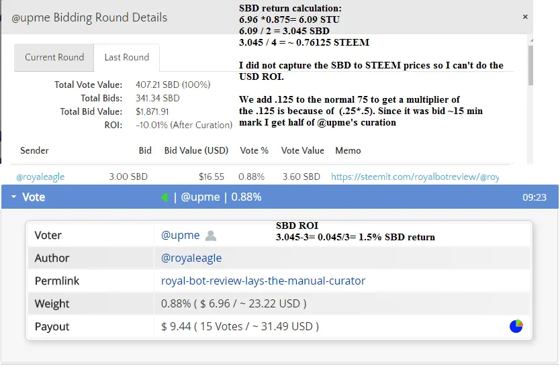Click the scrollbar's up arrow
560x392 pixels.
531,40
